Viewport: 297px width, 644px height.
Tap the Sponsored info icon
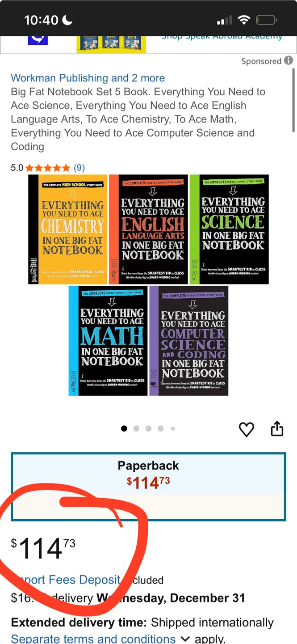pyautogui.click(x=289, y=60)
